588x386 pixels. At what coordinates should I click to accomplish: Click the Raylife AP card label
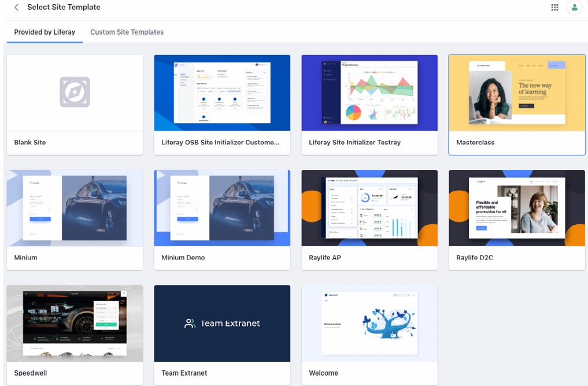pos(325,258)
